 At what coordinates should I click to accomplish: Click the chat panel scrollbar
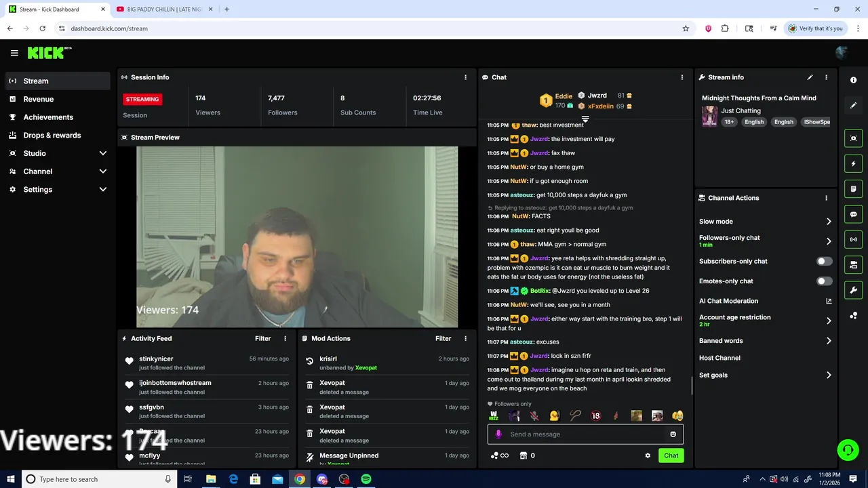coord(692,386)
